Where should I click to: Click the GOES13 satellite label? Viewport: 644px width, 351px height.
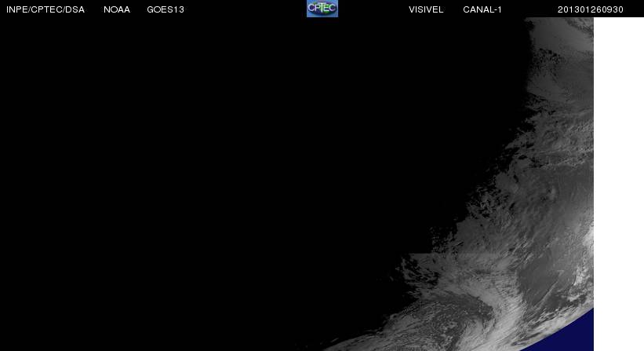166,9
